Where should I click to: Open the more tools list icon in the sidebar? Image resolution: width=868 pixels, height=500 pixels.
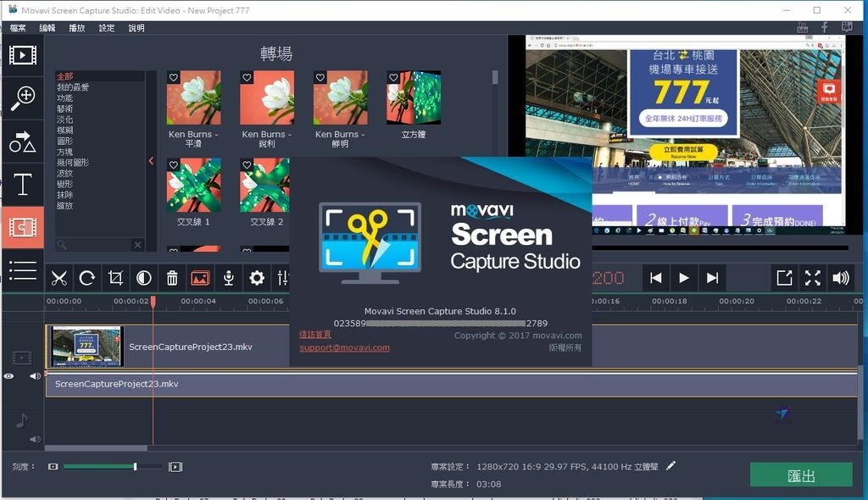coord(23,271)
